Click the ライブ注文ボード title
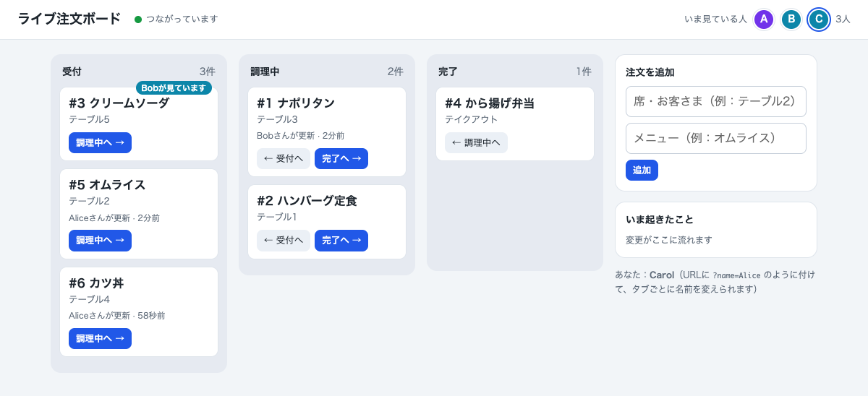Image resolution: width=868 pixels, height=396 pixels. point(69,20)
